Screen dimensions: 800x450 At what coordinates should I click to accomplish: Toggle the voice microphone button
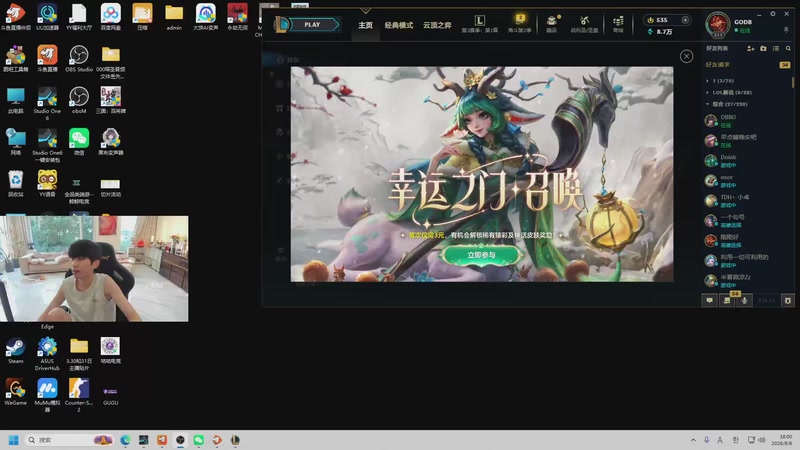[744, 301]
